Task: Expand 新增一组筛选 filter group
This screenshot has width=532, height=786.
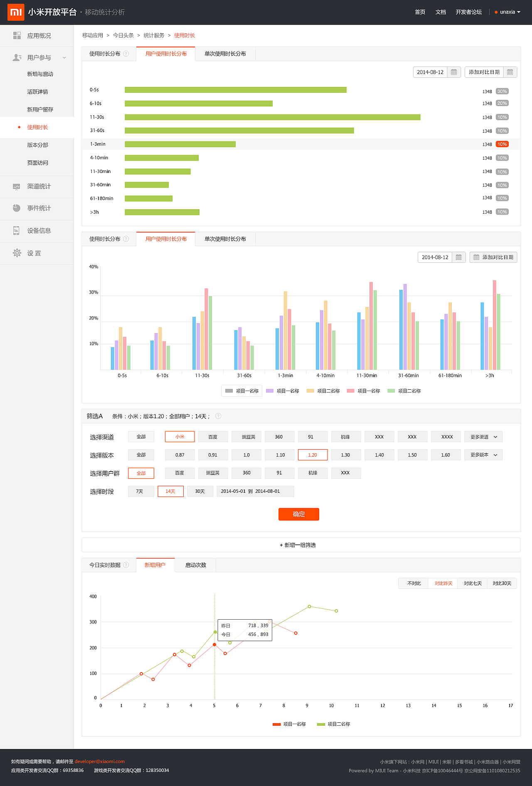Action: click(x=301, y=545)
